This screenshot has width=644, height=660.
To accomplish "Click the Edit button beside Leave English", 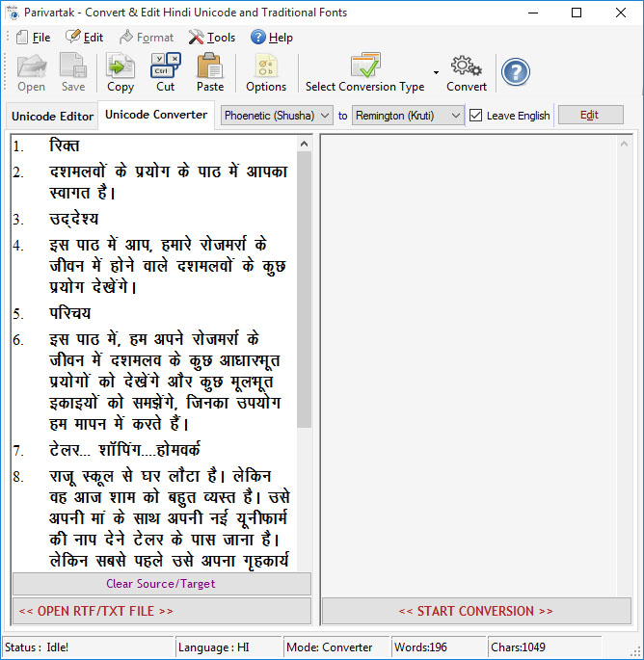I will (591, 115).
